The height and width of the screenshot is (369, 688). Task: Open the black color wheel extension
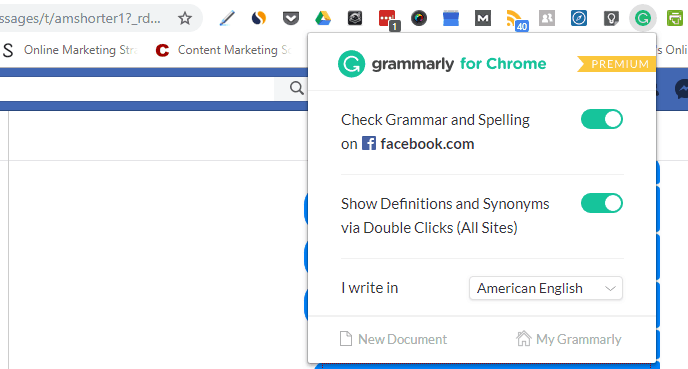pyautogui.click(x=419, y=18)
